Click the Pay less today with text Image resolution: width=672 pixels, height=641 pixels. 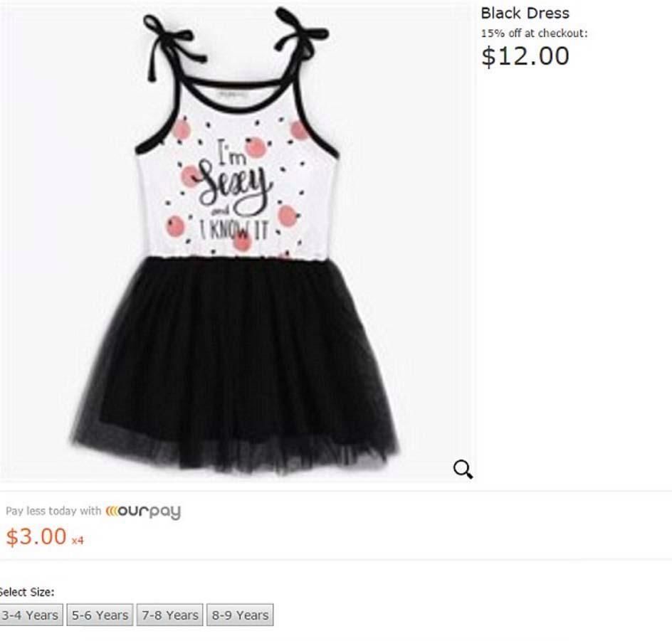click(x=53, y=511)
